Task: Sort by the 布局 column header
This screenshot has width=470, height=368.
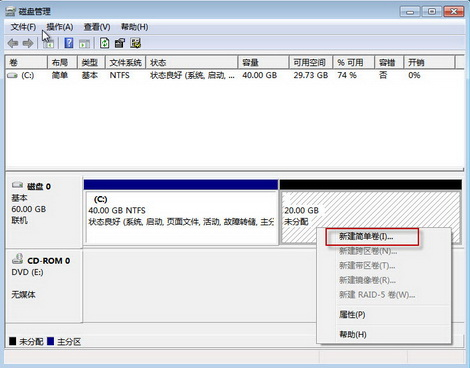Action: click(62, 63)
